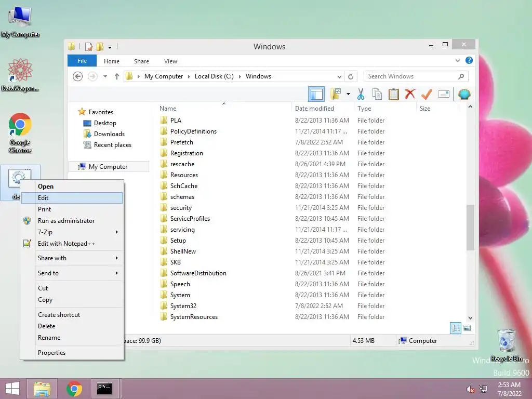Viewport: 532px width, 399px height.
Task: Click Local Disk (C:) breadcrumb
Action: coord(214,76)
